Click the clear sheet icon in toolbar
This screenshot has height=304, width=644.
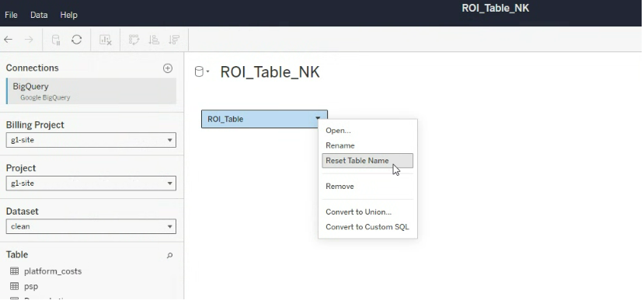[x=105, y=40]
